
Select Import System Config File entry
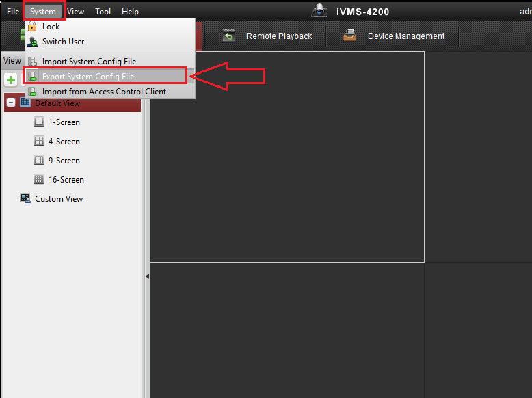pos(89,62)
